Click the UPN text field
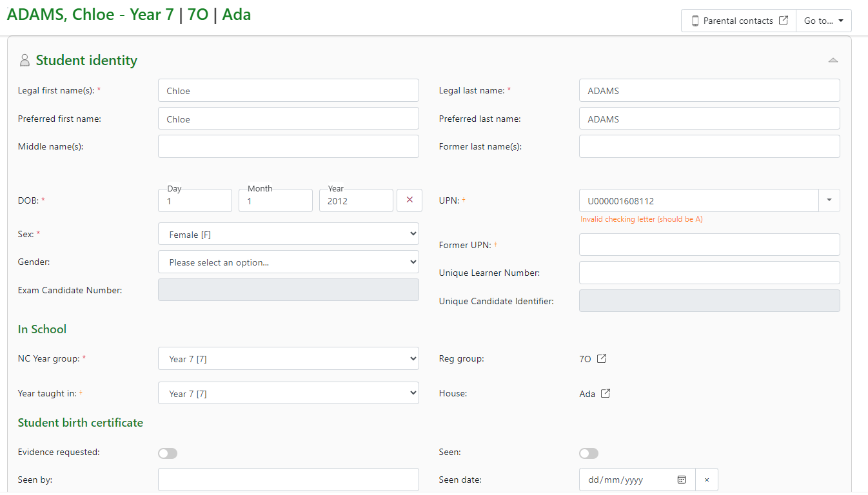This screenshot has height=495, width=868. pyautogui.click(x=699, y=200)
